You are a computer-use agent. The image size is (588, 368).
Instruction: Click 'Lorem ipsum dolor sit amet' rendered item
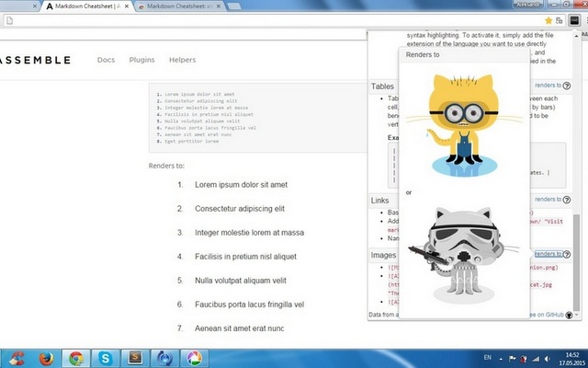tap(241, 185)
